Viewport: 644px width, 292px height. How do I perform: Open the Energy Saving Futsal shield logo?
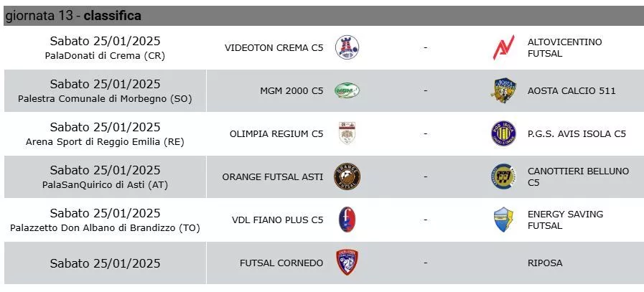[x=503, y=220]
